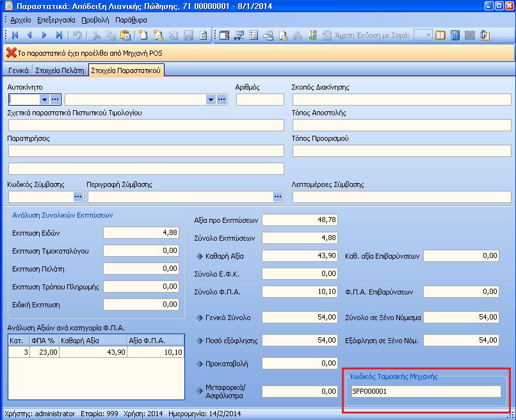Go to the first record with the toolbar arrow

[x=15, y=35]
